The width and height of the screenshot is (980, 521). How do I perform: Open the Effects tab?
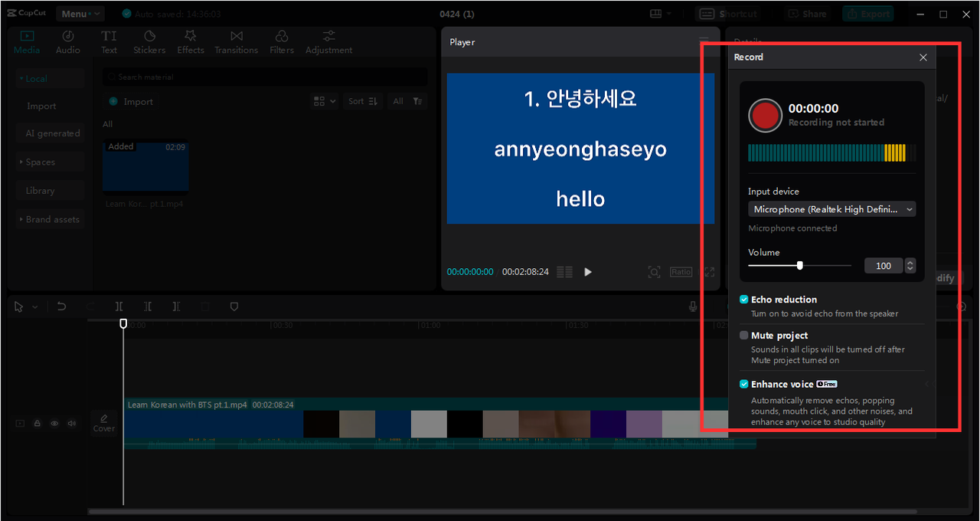191,42
